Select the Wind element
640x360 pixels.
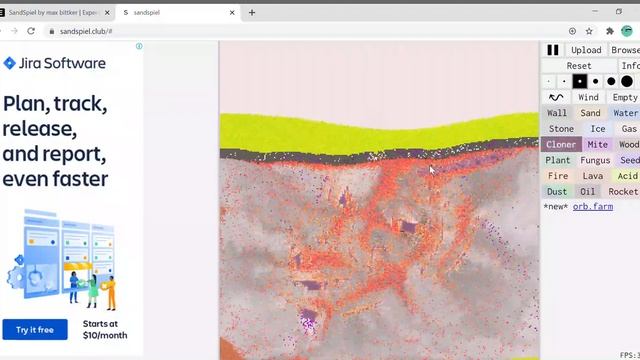click(588, 97)
